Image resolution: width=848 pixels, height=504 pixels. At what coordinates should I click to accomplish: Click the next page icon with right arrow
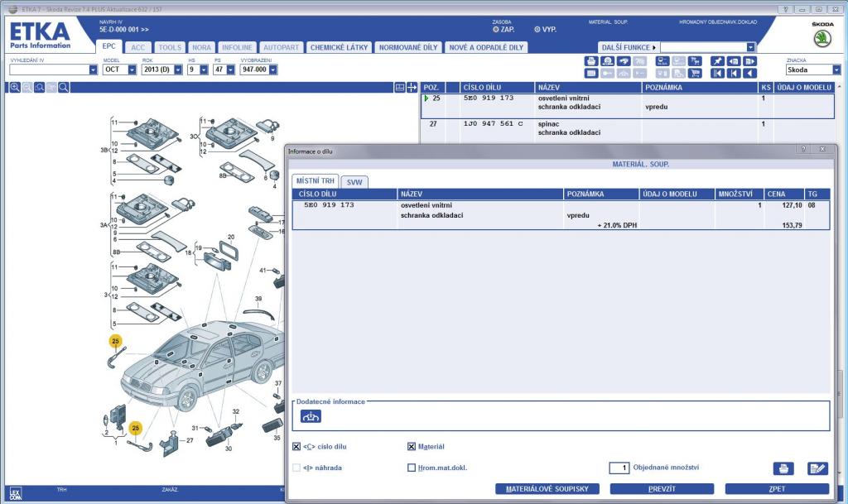pyautogui.click(x=749, y=61)
